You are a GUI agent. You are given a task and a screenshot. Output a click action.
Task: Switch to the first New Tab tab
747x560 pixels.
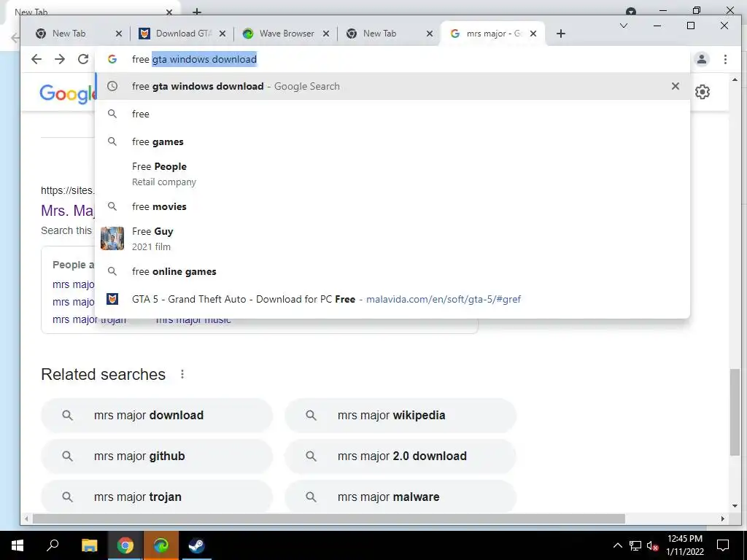point(78,34)
